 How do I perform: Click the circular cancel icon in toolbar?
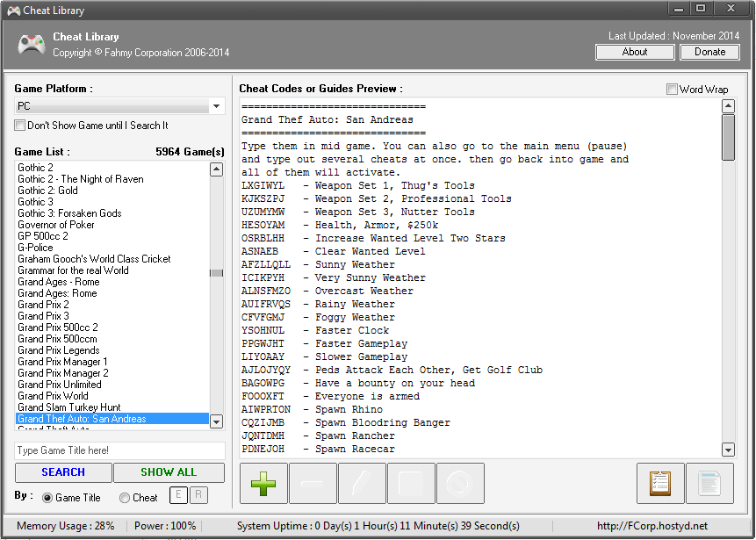(460, 484)
